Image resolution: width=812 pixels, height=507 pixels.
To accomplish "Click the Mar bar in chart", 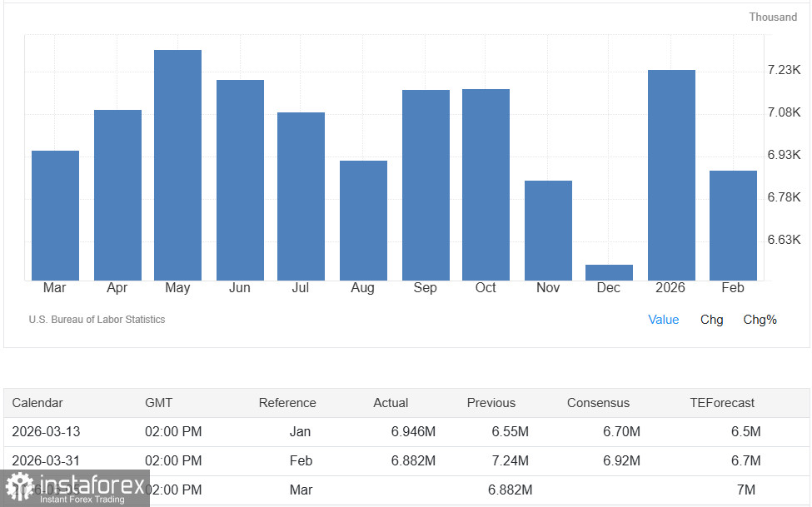I will tap(56, 216).
